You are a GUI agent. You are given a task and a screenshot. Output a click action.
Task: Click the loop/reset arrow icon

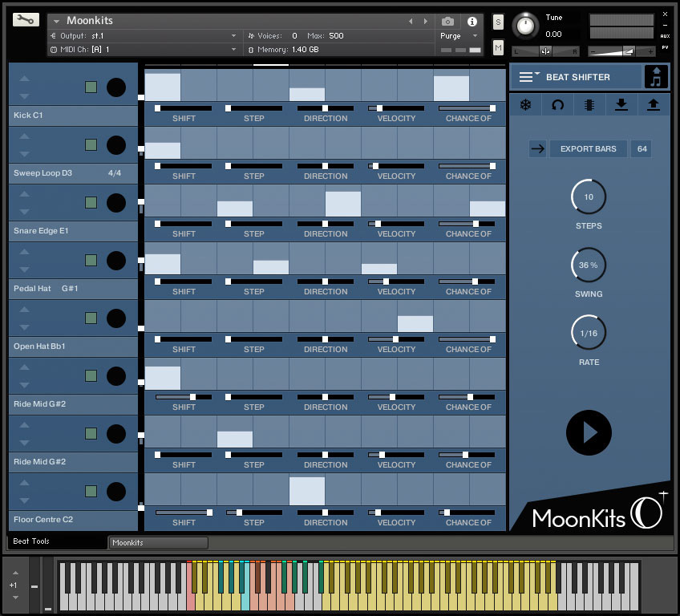point(557,104)
